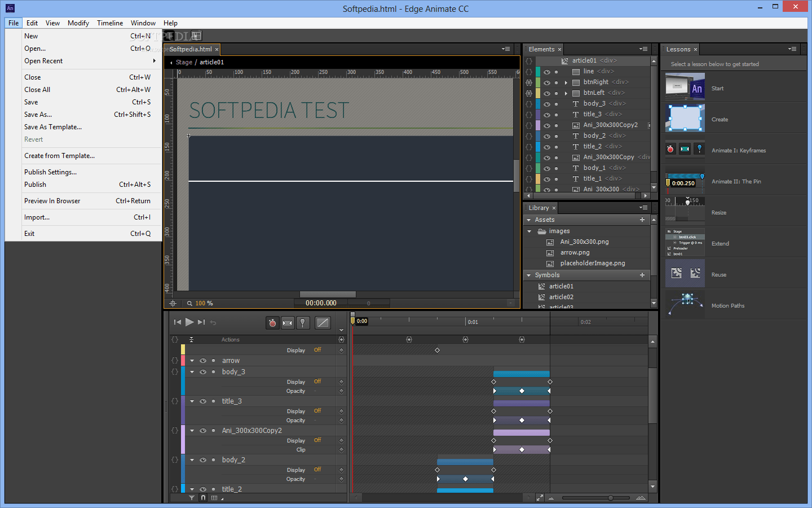Expand the btnRight element tree item
The width and height of the screenshot is (812, 508).
coord(567,82)
